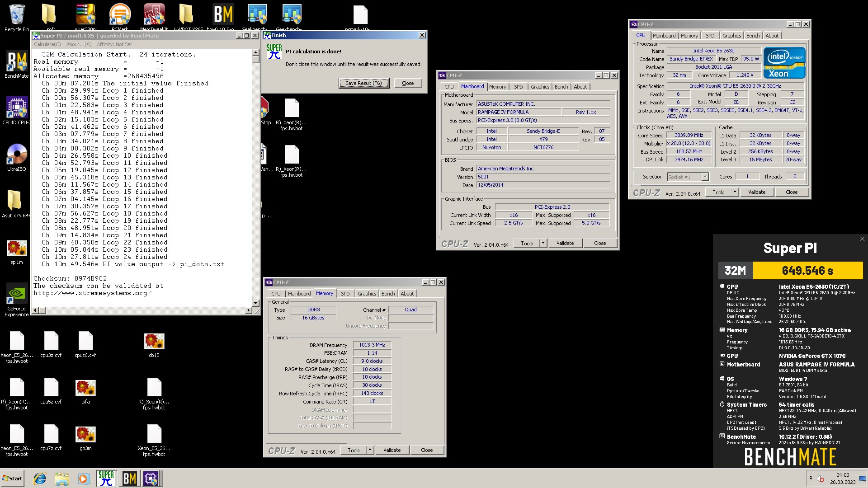Open Graphics tab in CPU-Z Mainboard window
The width and height of the screenshot is (868, 488).
[x=540, y=87]
